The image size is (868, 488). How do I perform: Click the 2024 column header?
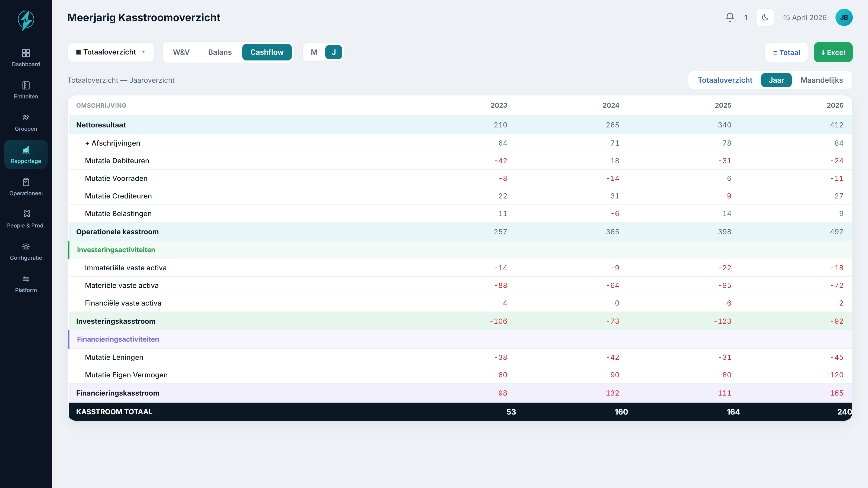(611, 105)
